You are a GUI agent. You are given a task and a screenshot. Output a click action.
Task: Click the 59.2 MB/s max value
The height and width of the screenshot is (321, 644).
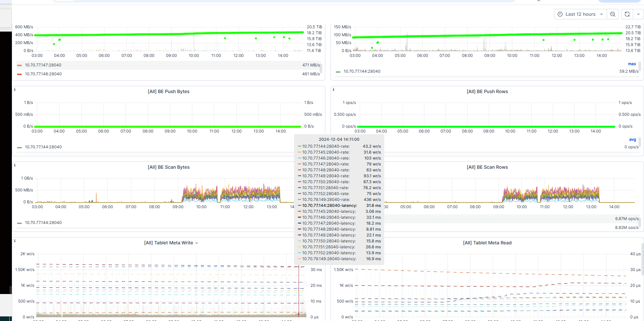click(629, 71)
